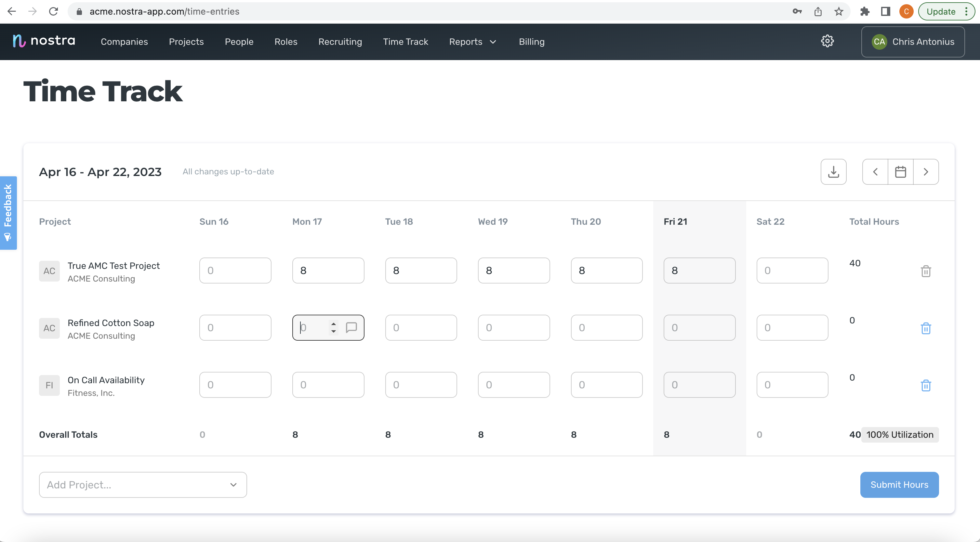The width and height of the screenshot is (980, 542).
Task: Open the Feedback side tab
Action: pos(8,212)
